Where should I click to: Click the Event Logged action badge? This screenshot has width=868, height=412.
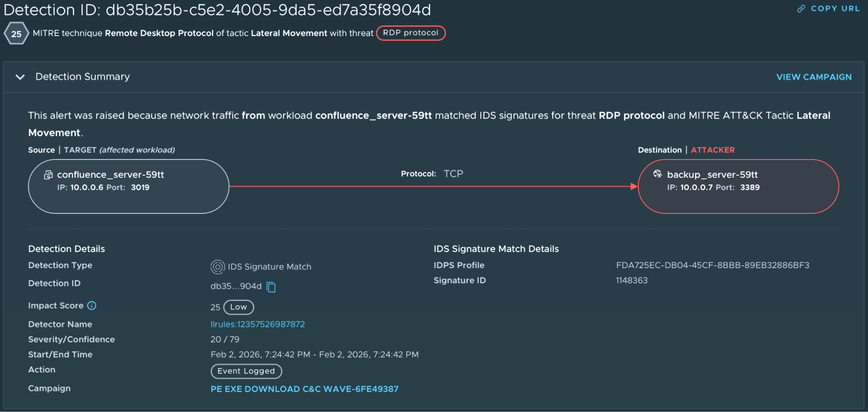click(246, 371)
